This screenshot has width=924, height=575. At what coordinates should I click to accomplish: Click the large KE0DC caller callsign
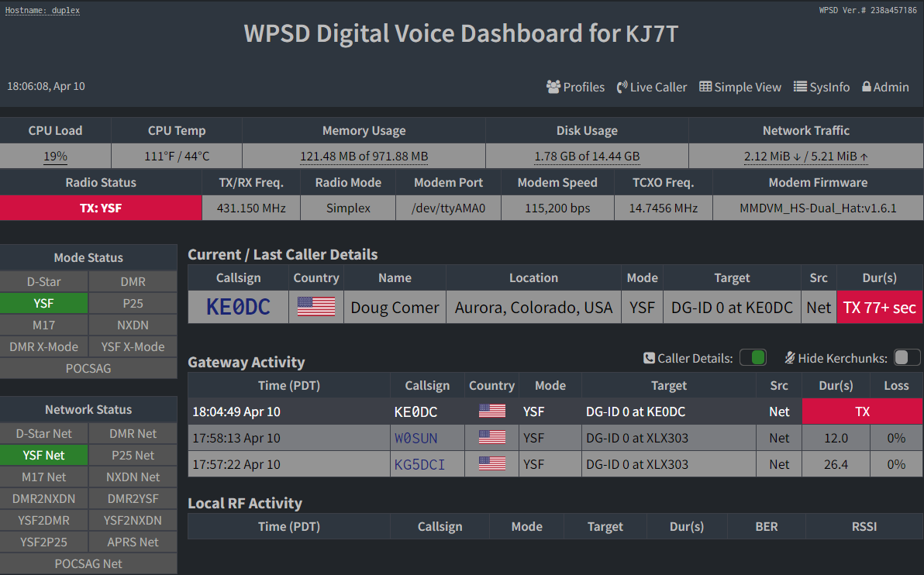(x=238, y=307)
